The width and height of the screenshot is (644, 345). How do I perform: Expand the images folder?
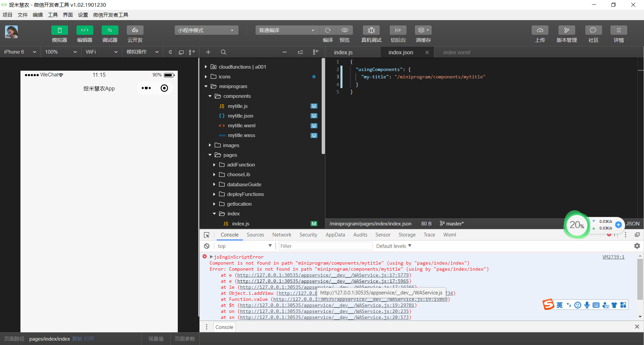pos(231,145)
